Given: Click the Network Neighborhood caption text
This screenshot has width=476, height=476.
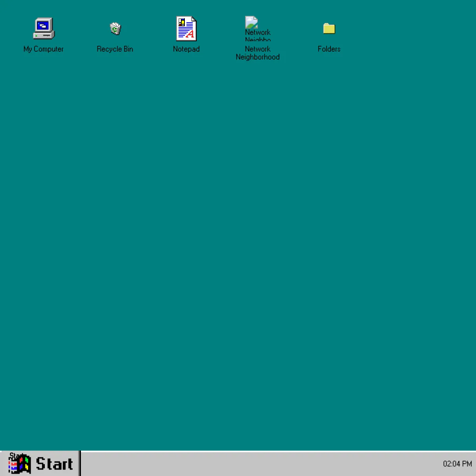Looking at the screenshot, I should [x=258, y=53].
